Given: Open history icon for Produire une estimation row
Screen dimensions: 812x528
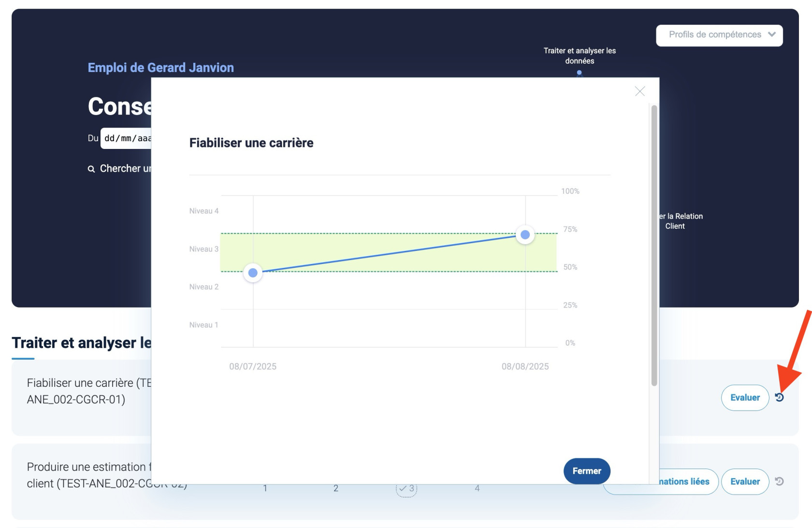Looking at the screenshot, I should pos(779,482).
